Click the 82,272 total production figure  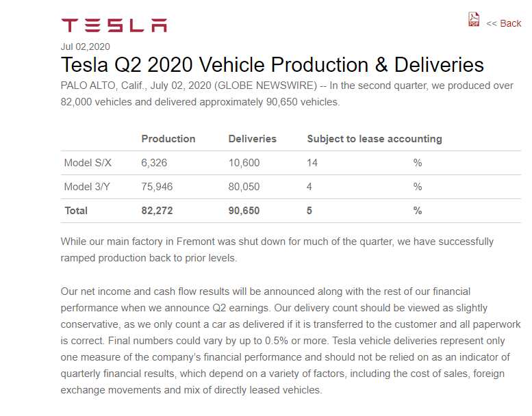pyautogui.click(x=157, y=211)
